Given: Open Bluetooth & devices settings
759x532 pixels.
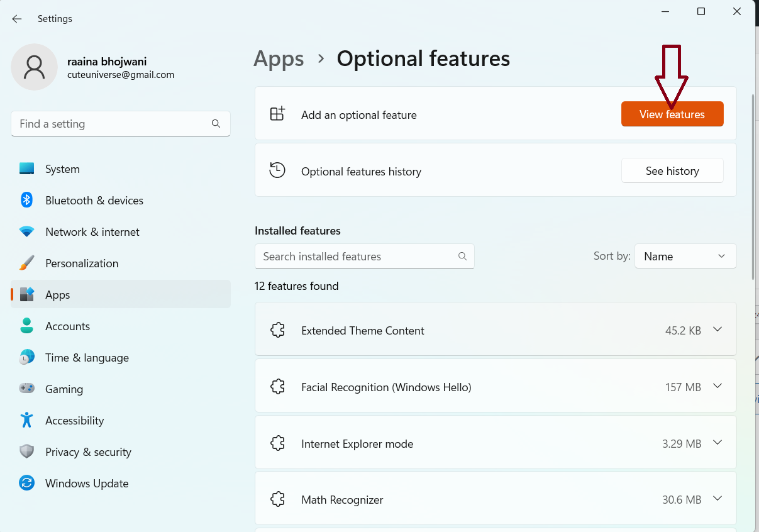Looking at the screenshot, I should point(94,201).
